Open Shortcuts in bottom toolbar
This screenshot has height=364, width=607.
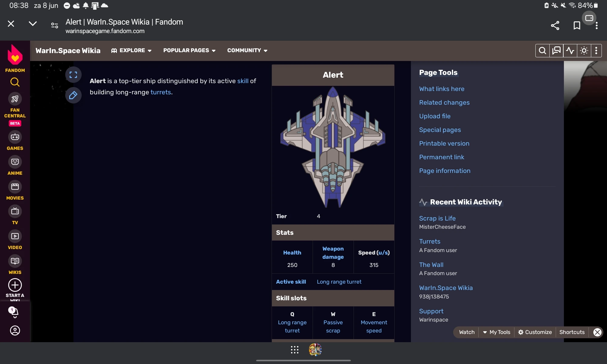tap(572, 332)
